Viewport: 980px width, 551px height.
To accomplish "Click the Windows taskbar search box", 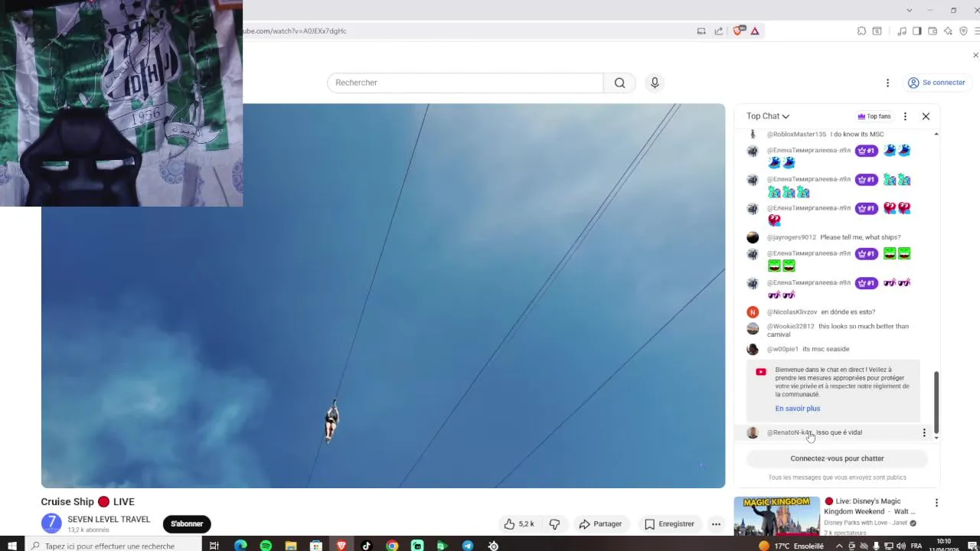I will [113, 546].
